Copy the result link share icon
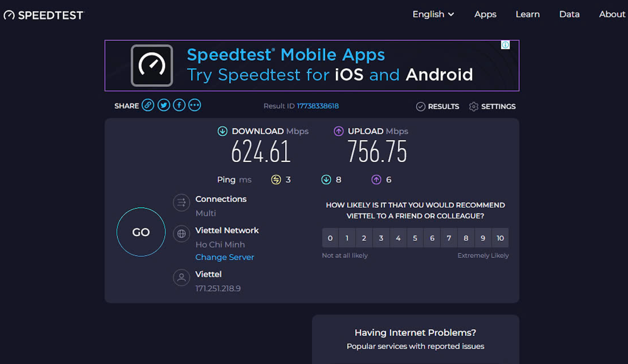Screen dimensions: 628x364 [x=148, y=105]
